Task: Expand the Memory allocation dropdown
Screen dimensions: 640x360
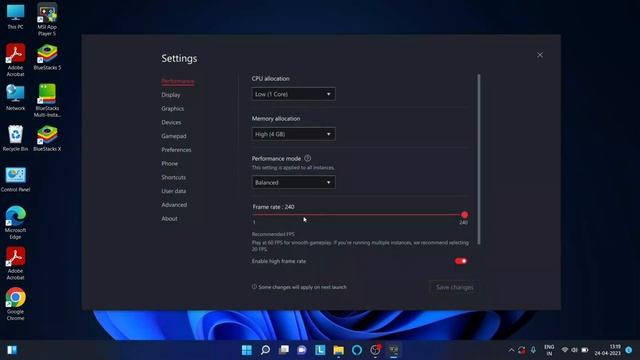Action: (x=293, y=134)
